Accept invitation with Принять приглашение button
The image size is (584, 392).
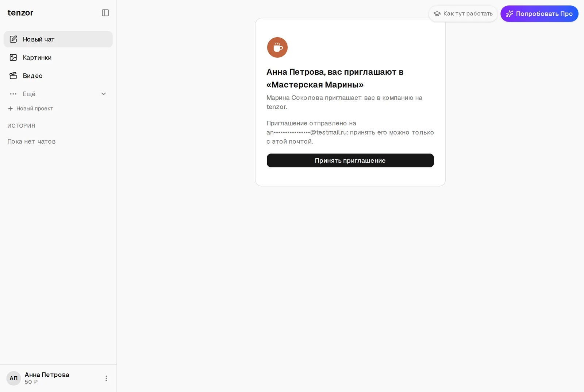coord(350,160)
